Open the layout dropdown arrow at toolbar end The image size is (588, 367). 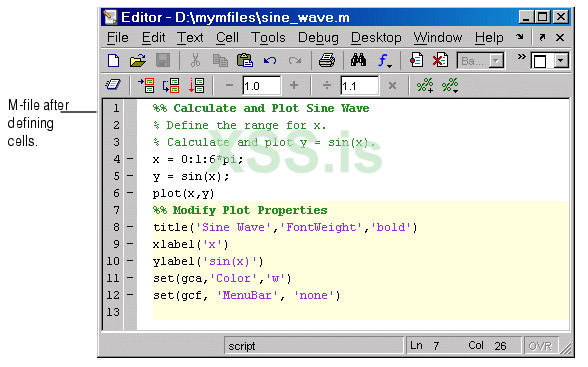[x=561, y=61]
